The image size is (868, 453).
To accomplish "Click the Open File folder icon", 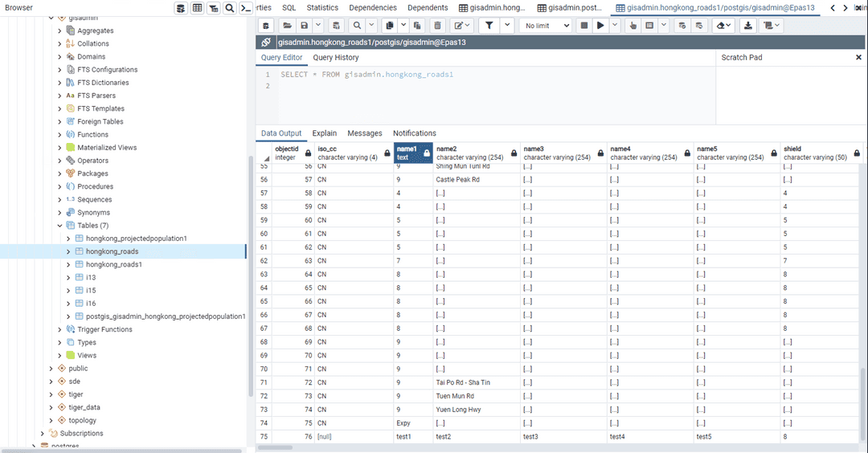I will 287,26.
